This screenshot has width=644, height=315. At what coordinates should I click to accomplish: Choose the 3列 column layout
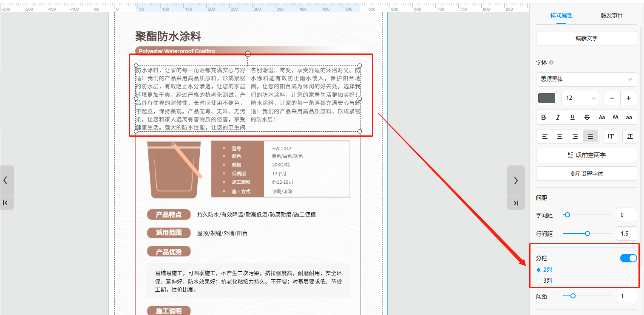click(539, 281)
